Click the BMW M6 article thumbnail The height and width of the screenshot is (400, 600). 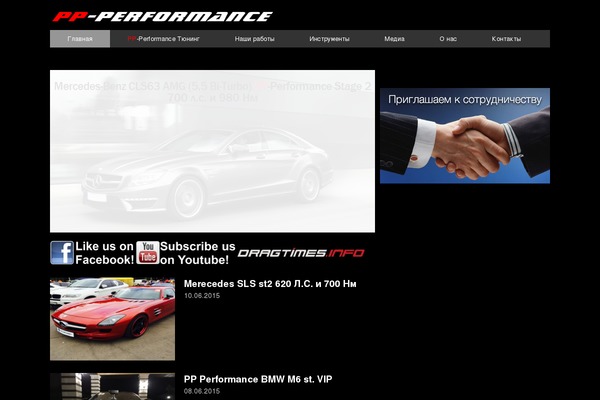click(112, 387)
